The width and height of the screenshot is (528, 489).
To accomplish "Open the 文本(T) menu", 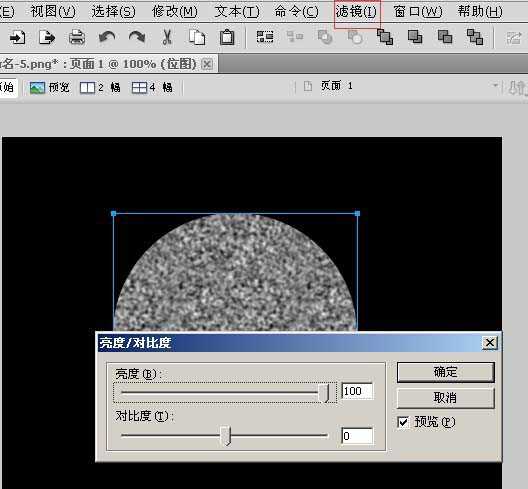I will [237, 12].
